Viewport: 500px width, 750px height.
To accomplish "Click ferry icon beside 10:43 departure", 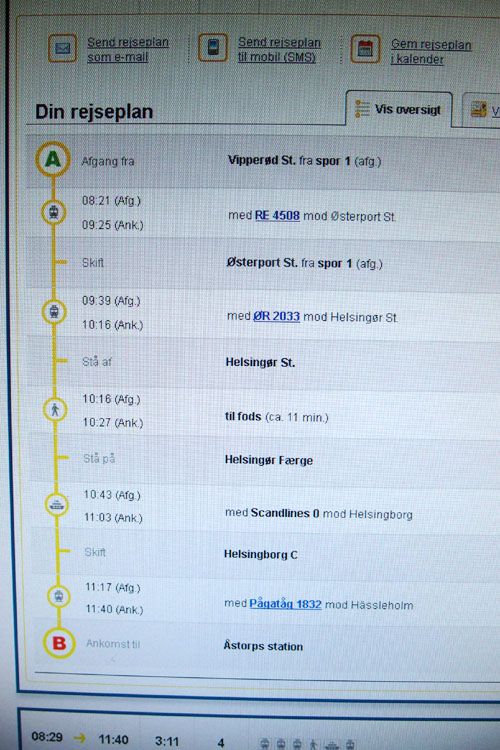I will (57, 505).
